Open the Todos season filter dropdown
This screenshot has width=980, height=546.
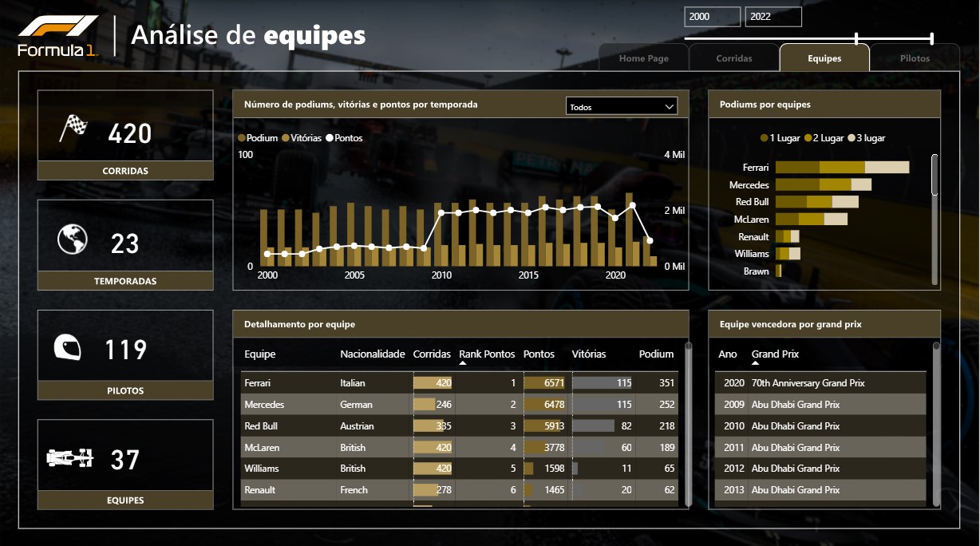click(x=621, y=106)
